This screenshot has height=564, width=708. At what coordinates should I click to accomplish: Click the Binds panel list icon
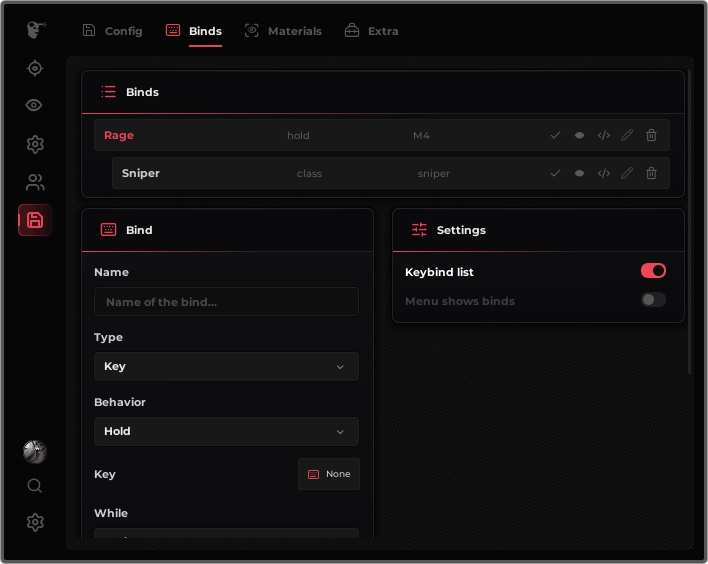tap(108, 92)
